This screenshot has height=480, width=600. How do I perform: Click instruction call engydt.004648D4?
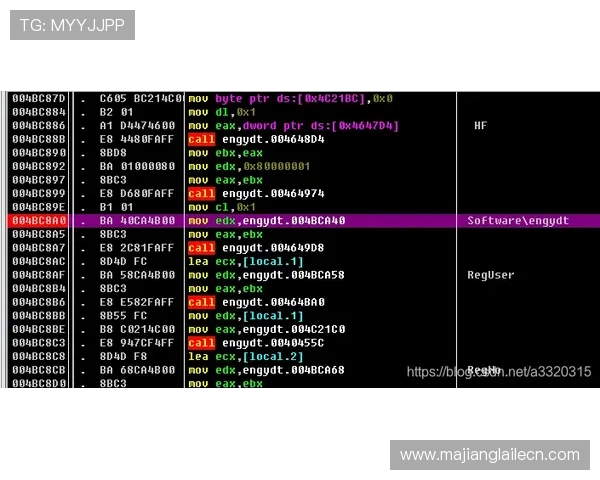click(x=256, y=139)
